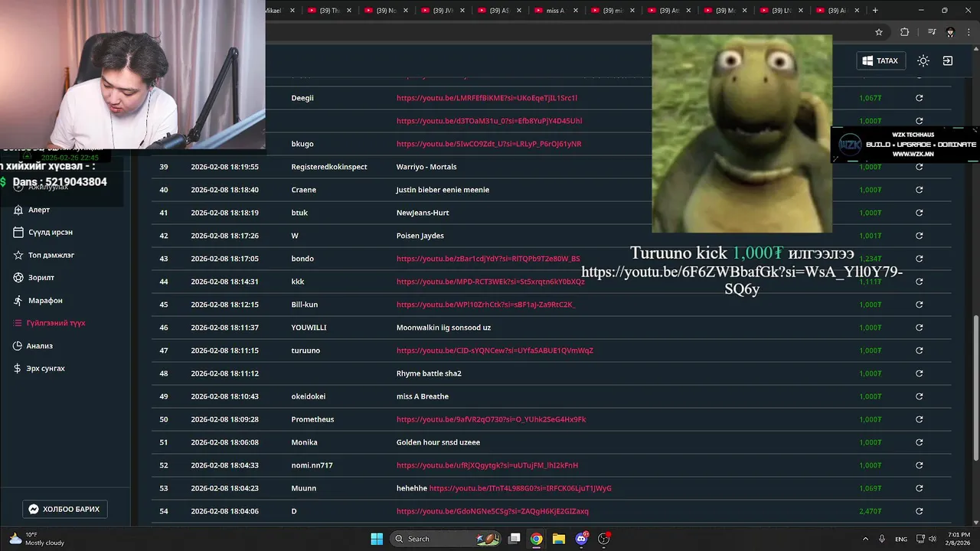980x551 pixels.
Task: Open Эрх сунгах in sidebar
Action: [x=40, y=368]
